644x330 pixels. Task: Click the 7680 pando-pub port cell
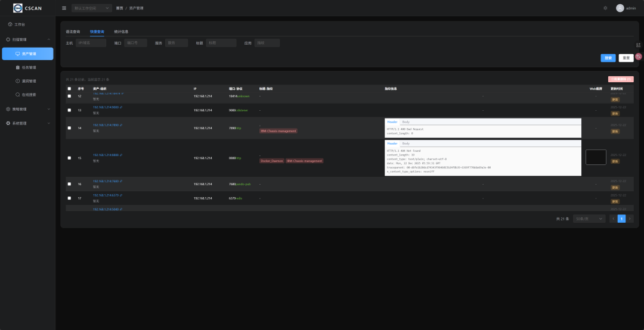[x=240, y=184]
